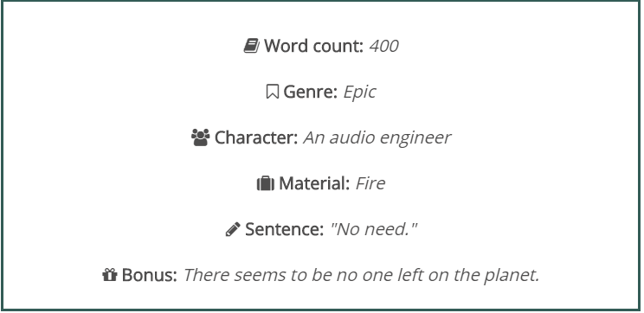Click the bookmark icon next to Genre
Image resolution: width=644 pixels, height=313 pixels.
pos(272,92)
